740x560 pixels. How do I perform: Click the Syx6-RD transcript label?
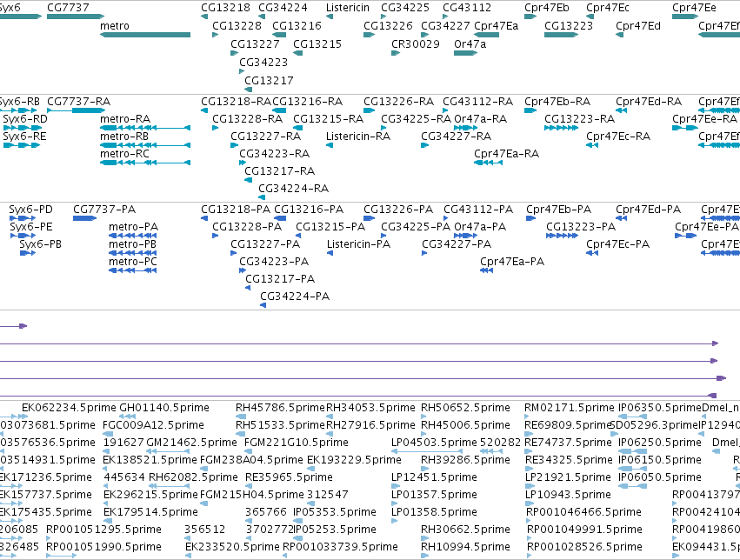click(x=25, y=119)
